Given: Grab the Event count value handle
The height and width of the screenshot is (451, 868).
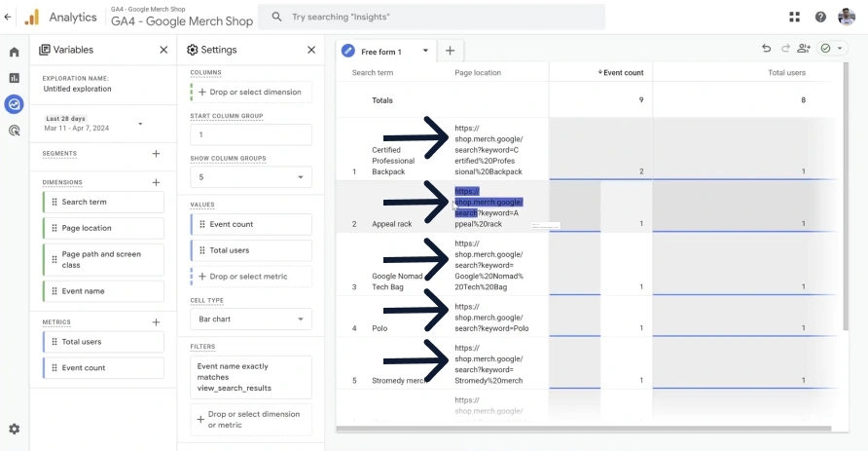Looking at the screenshot, I should [x=202, y=224].
